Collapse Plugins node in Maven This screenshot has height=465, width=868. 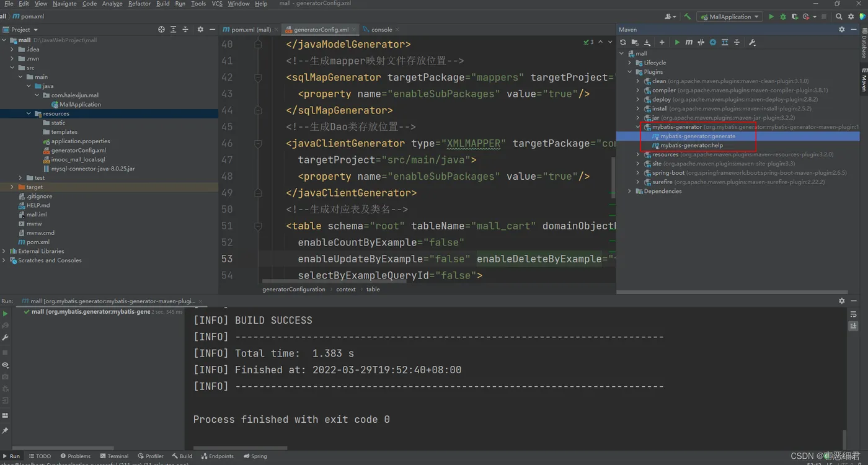click(630, 72)
